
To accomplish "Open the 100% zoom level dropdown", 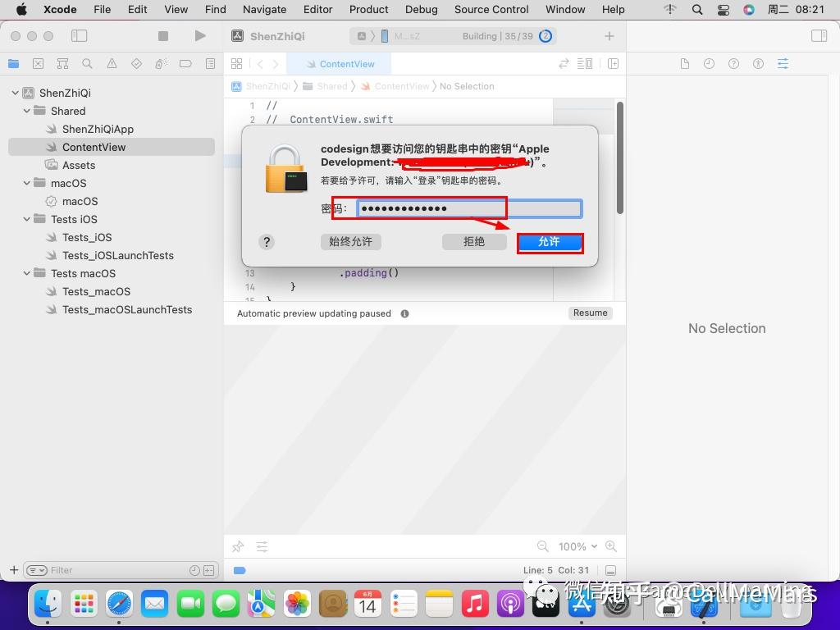I will click(x=577, y=546).
